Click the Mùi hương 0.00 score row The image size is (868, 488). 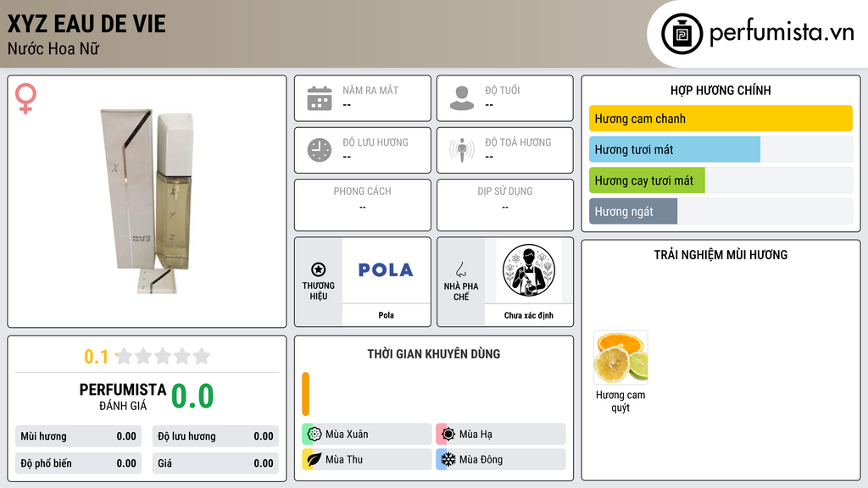[79, 436]
